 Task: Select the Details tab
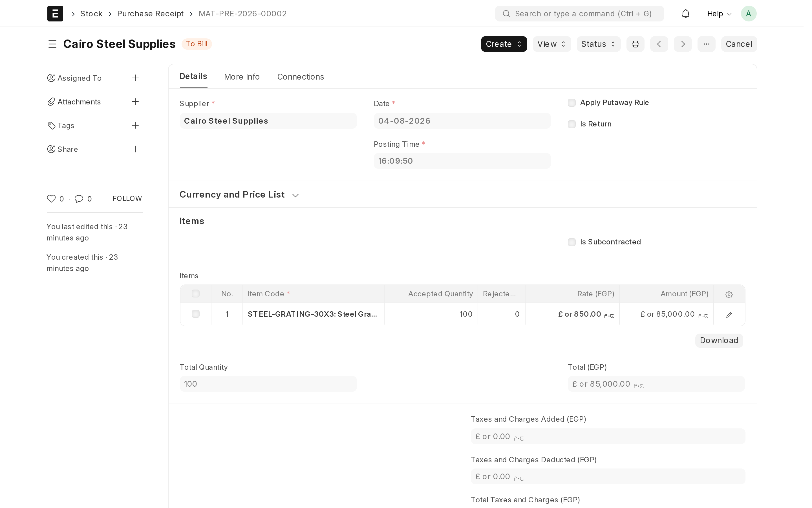[193, 76]
